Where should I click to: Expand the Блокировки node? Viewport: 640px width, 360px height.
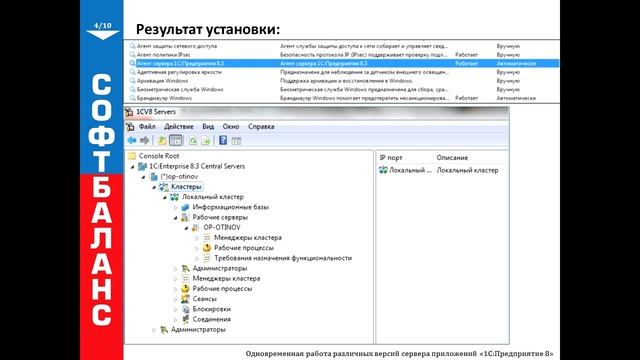pos(176,309)
